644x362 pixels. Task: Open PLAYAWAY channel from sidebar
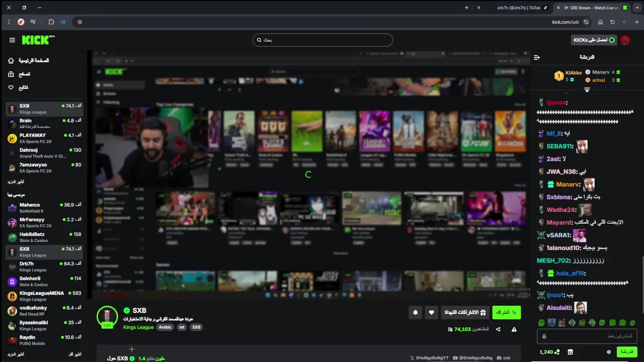click(x=44, y=138)
